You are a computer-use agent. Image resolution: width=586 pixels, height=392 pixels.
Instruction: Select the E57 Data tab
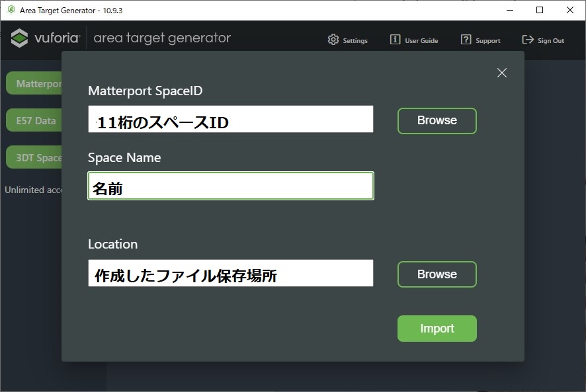pyautogui.click(x=34, y=121)
